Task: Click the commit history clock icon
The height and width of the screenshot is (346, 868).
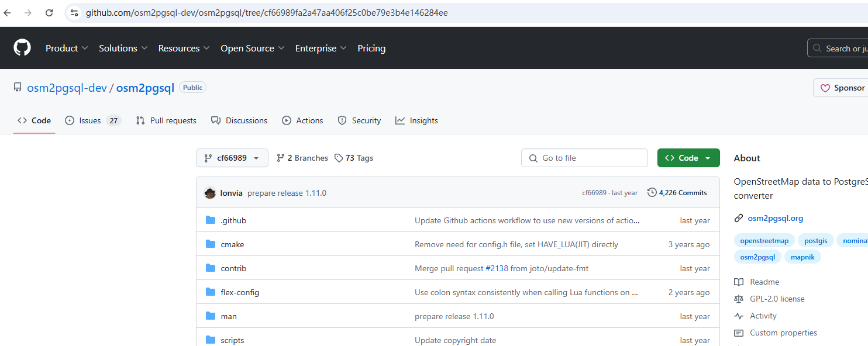Action: tap(652, 192)
